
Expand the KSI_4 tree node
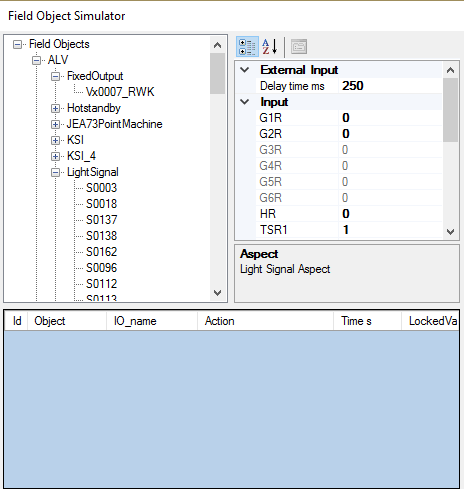tap(55, 156)
